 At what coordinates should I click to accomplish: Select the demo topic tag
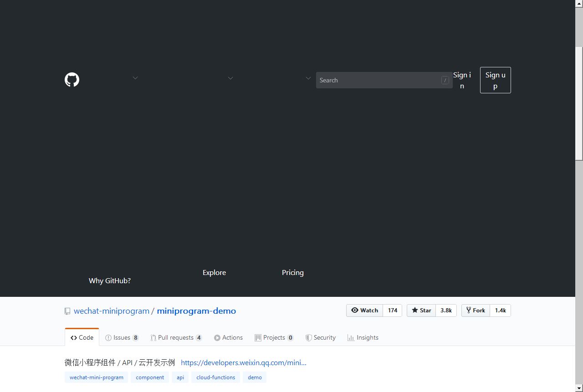(x=255, y=377)
